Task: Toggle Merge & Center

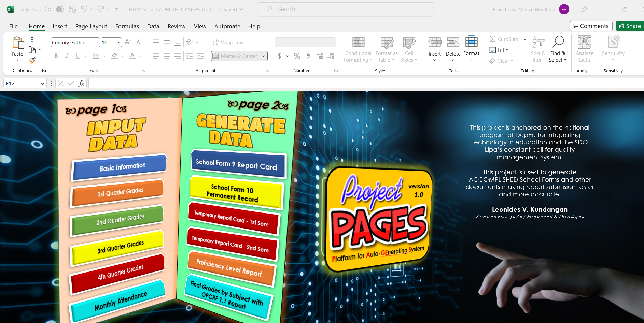Action: (236, 56)
